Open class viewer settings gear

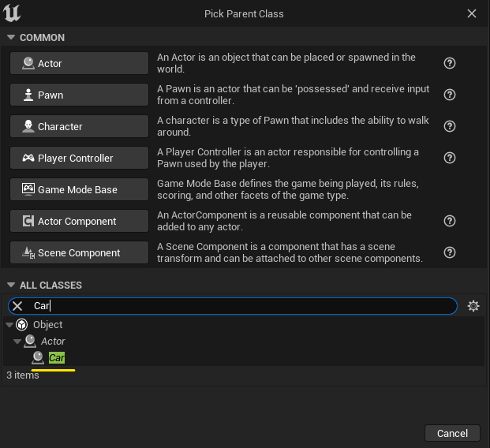tap(473, 306)
